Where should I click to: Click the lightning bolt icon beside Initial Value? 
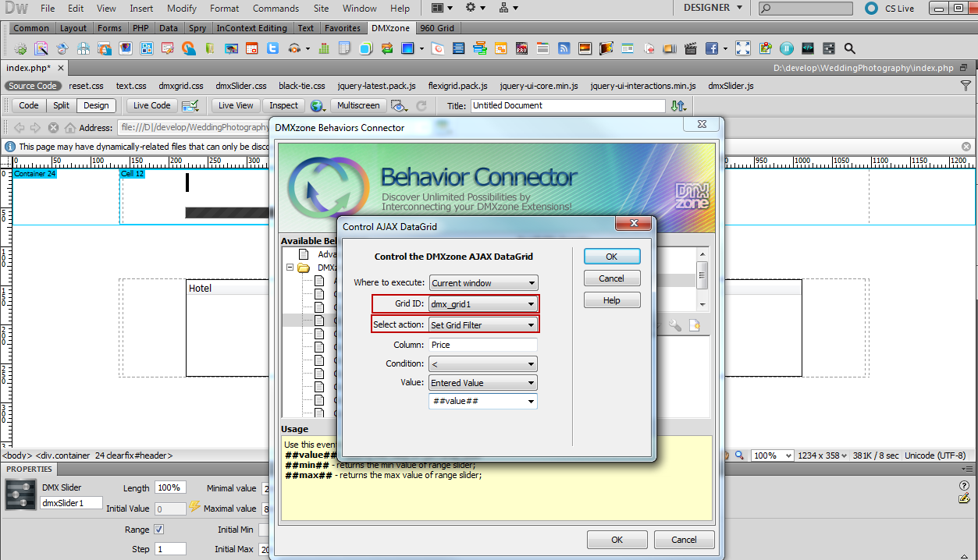coord(195,507)
